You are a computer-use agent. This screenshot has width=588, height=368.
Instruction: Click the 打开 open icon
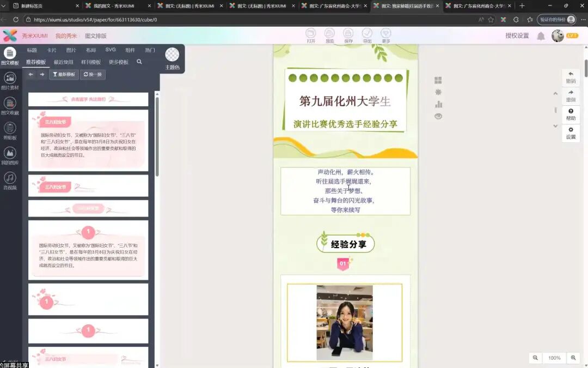pos(311,35)
